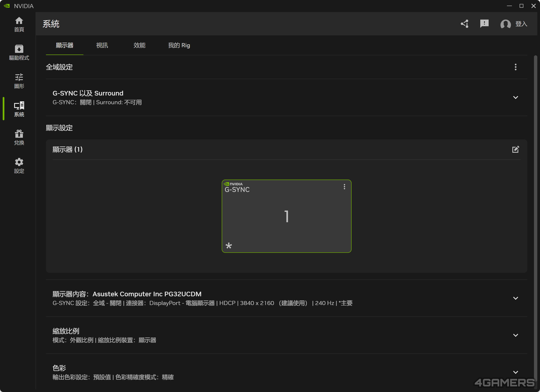Expand 顯示器內容 Asustek PG32UCDM details

click(x=515, y=298)
